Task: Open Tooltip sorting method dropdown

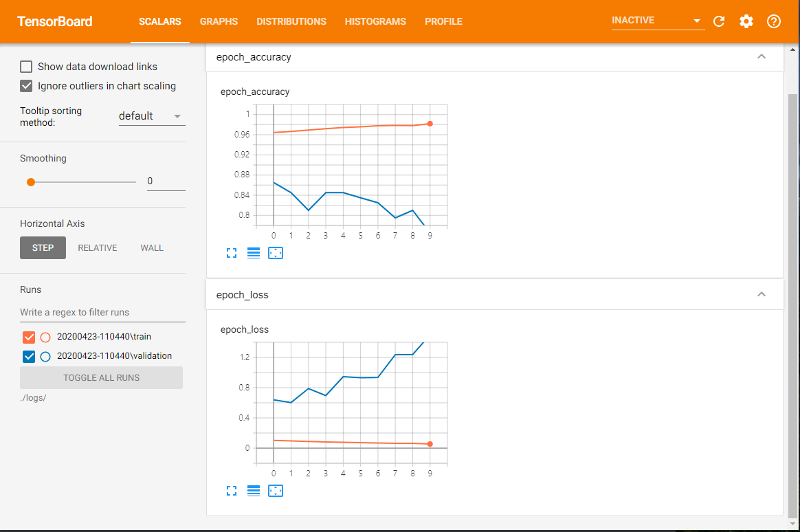Action: coord(152,116)
